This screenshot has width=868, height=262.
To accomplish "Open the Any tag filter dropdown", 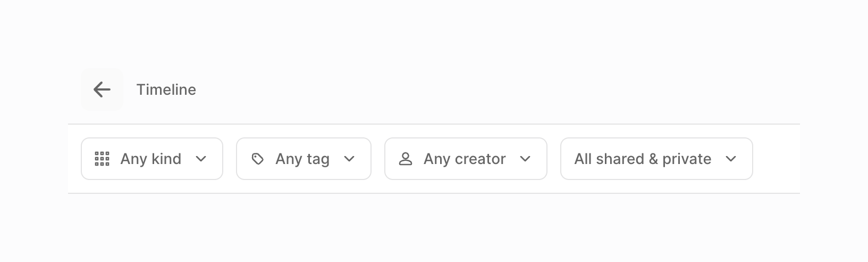I will pyautogui.click(x=304, y=159).
